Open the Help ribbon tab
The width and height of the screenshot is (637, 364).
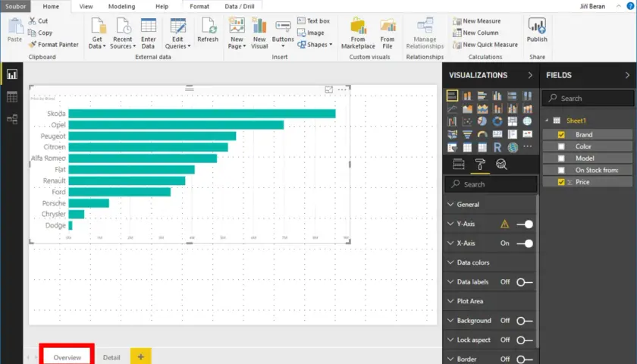pos(162,7)
